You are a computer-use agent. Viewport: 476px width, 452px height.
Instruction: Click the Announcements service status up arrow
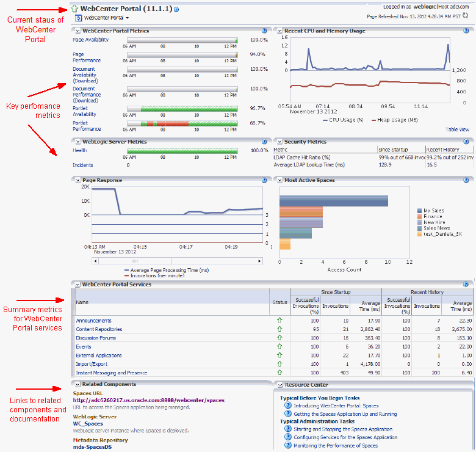279,320
